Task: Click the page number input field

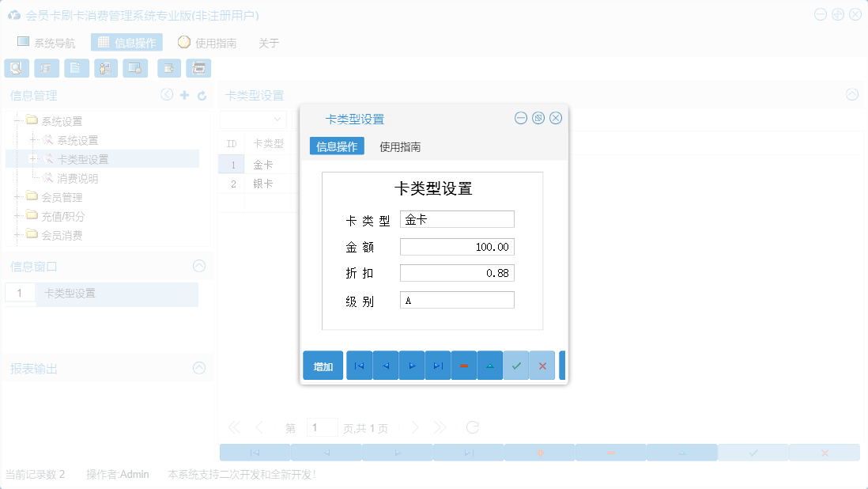Action: coord(322,427)
